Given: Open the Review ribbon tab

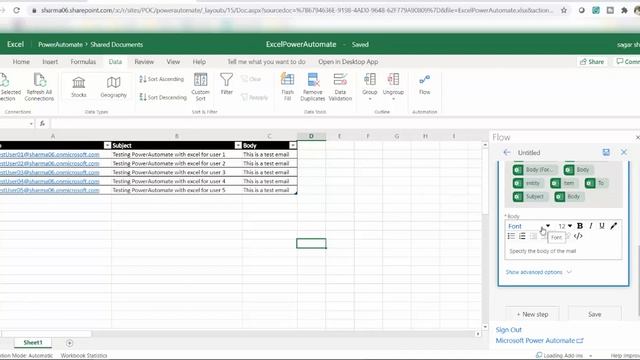Looking at the screenshot, I should 144,62.
